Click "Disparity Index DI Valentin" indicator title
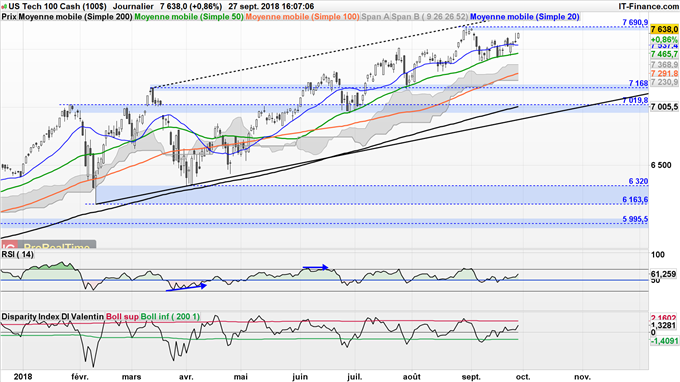Viewport: 680px width, 382px height. coord(52,317)
